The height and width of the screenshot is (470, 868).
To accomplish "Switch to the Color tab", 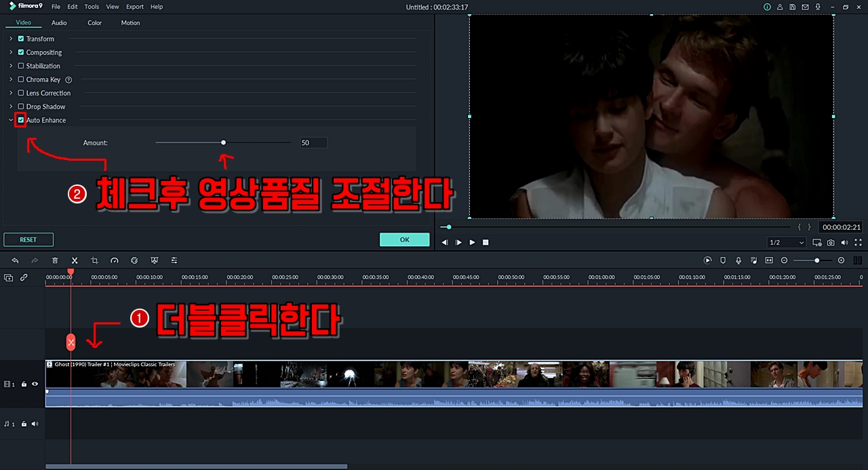I will (95, 22).
